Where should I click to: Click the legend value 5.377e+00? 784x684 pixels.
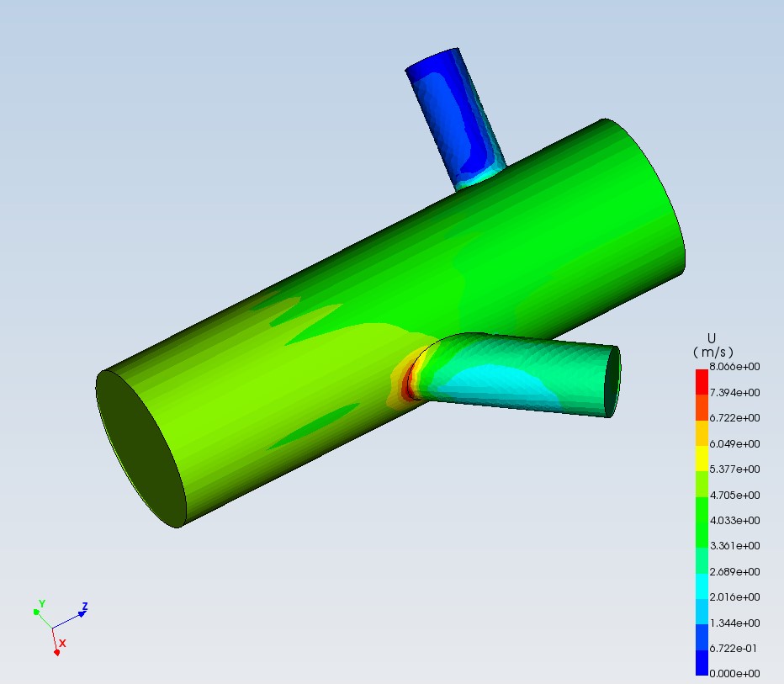point(734,469)
